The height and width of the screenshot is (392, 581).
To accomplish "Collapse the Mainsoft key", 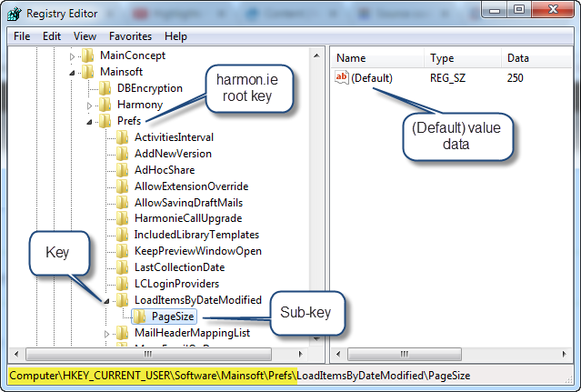I will tap(72, 73).
